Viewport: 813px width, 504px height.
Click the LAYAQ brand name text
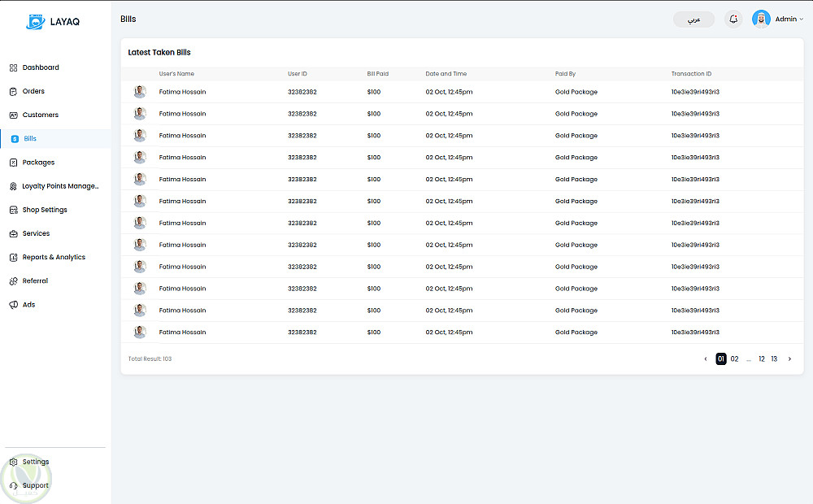tap(65, 22)
